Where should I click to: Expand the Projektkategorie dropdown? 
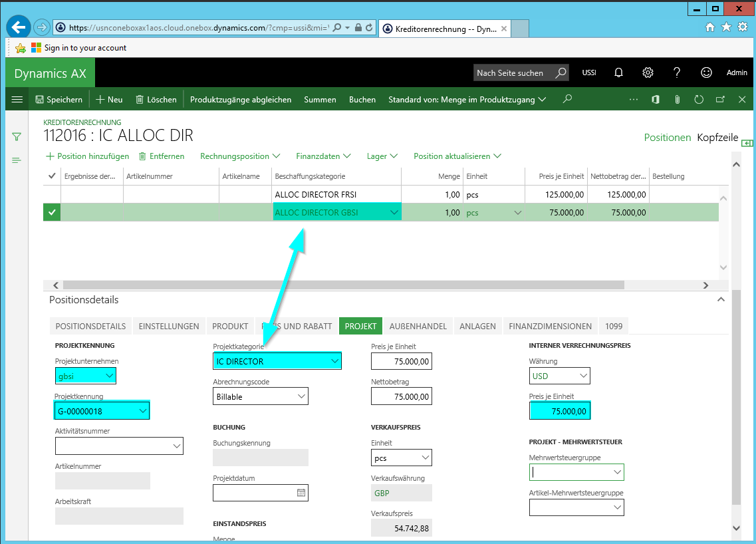(334, 361)
